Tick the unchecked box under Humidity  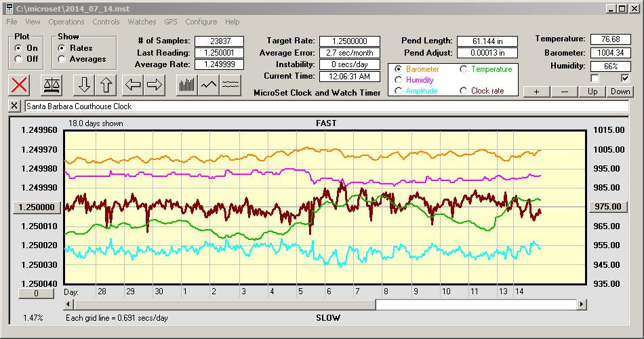[x=595, y=78]
